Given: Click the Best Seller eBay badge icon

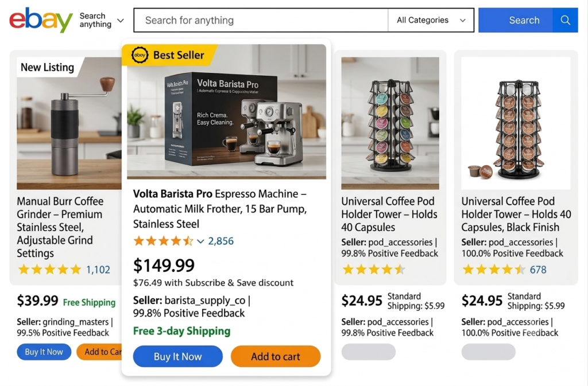Looking at the screenshot, I should [x=140, y=55].
